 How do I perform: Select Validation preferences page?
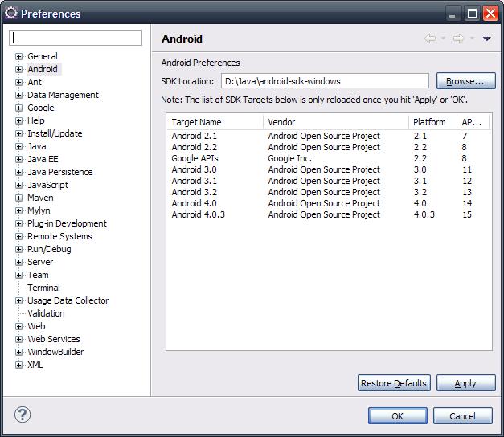pos(46,313)
